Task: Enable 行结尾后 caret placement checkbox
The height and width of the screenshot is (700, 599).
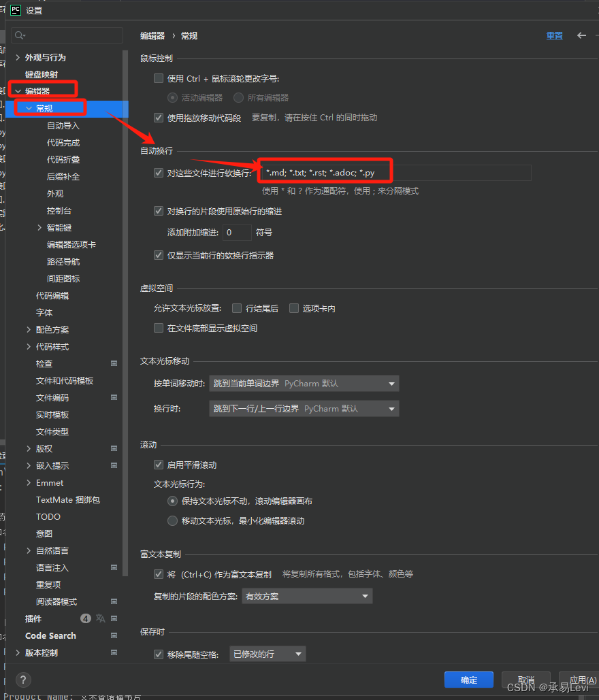Action: pyautogui.click(x=237, y=308)
